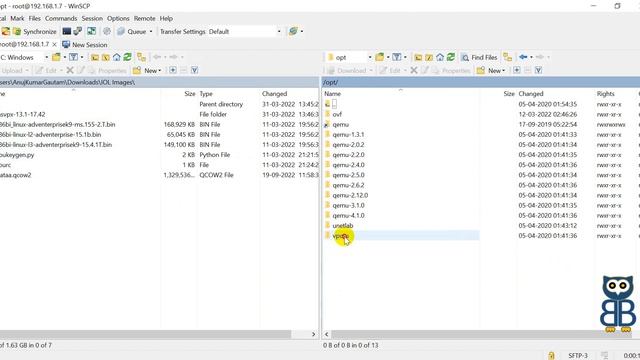Image resolution: width=640 pixels, height=360 pixels.
Task: Go to the remote parent directory icon
Action: [418, 58]
